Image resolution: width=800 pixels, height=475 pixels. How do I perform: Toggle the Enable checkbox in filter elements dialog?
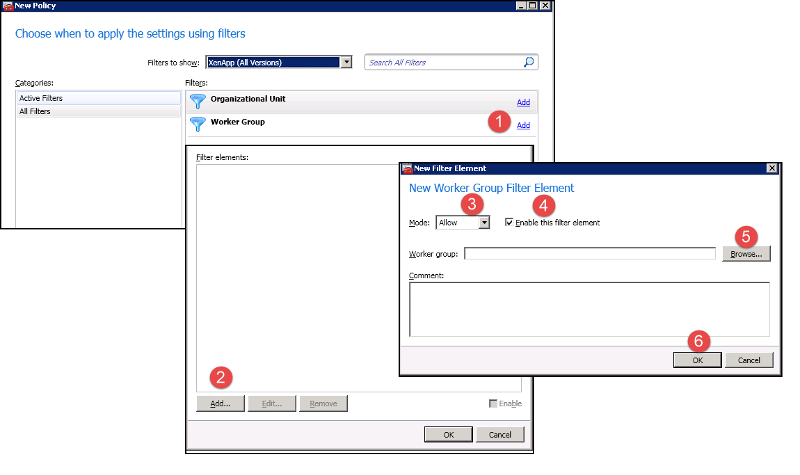493,404
